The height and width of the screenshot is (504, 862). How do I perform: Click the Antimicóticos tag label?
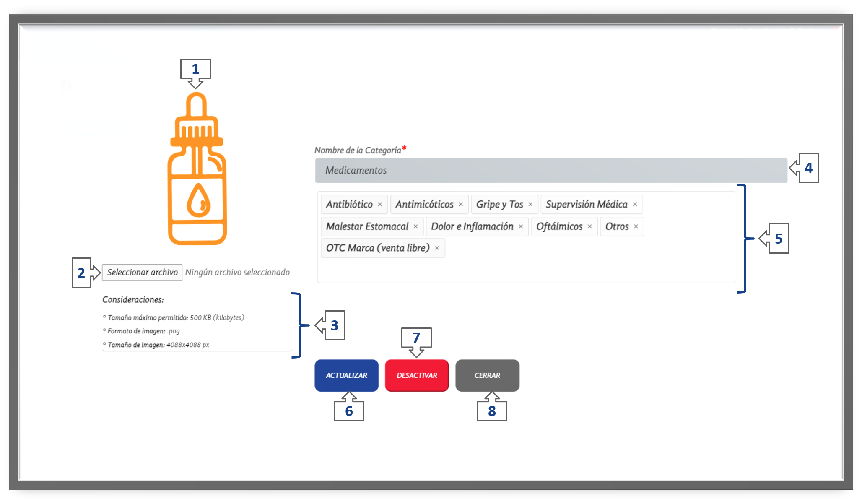pyautogui.click(x=424, y=205)
